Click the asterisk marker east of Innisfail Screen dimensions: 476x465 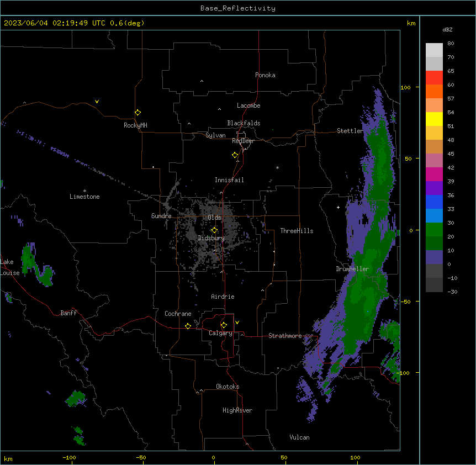(277, 167)
